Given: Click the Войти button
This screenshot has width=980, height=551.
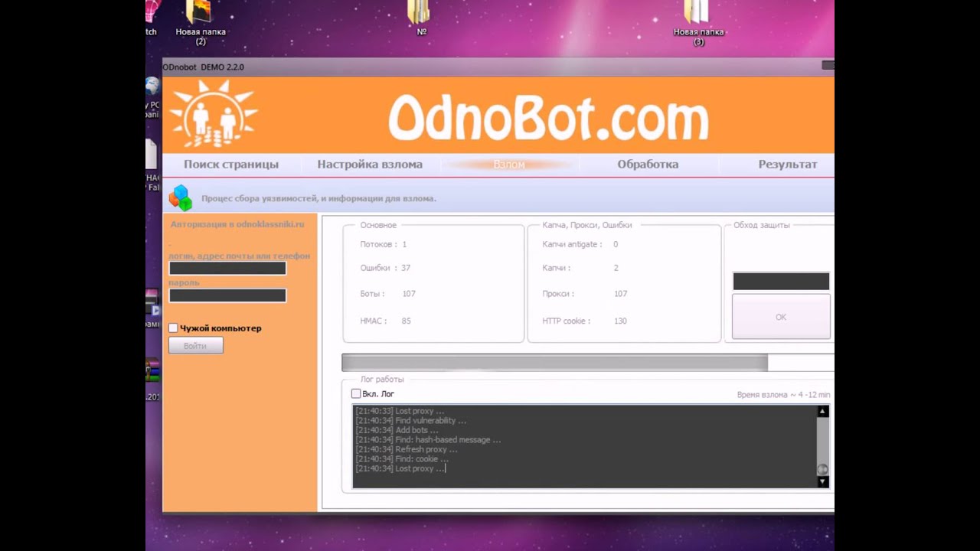Looking at the screenshot, I should [195, 346].
